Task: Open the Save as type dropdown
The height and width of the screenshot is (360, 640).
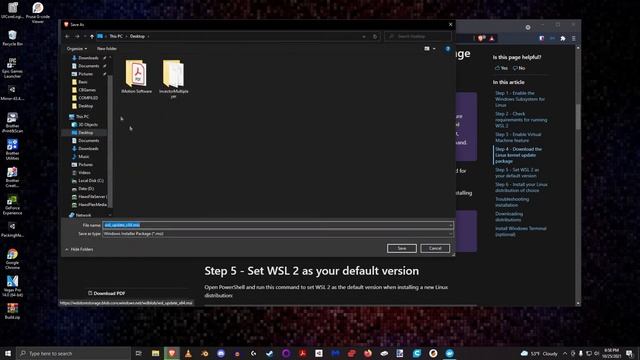Action: [x=278, y=234]
